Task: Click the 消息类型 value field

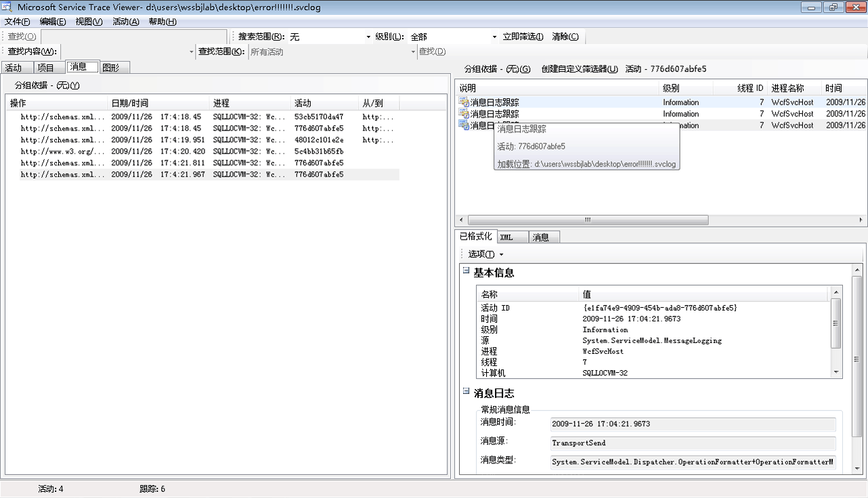Action: pos(693,462)
